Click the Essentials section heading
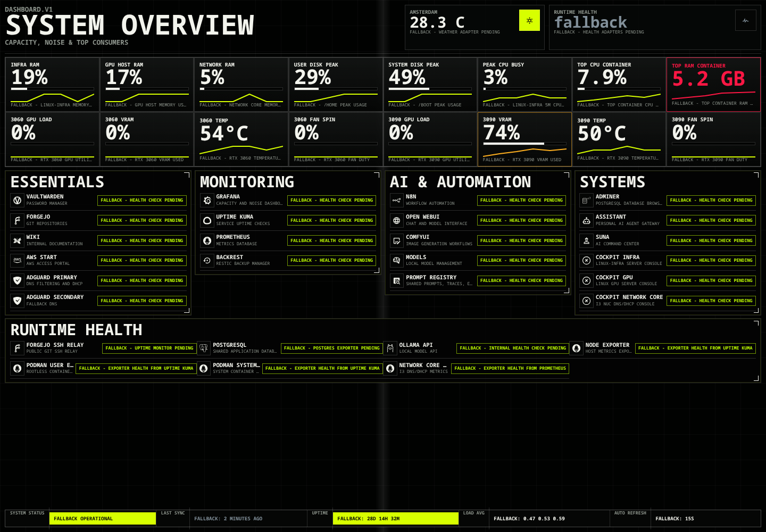This screenshot has height=532, width=766. point(57,182)
